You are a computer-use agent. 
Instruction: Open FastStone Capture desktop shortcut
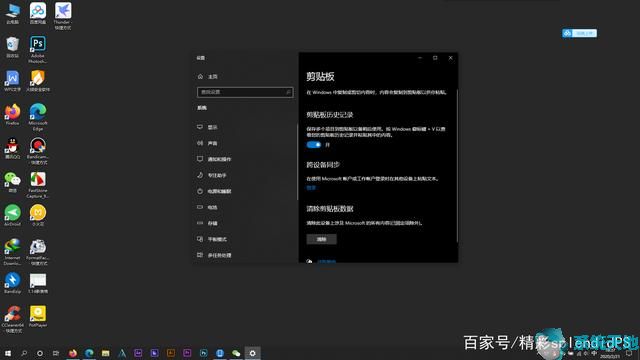(38, 185)
